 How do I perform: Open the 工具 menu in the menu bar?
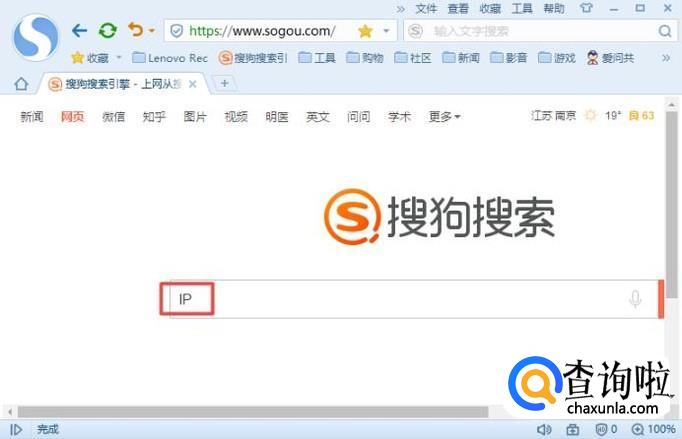522,8
